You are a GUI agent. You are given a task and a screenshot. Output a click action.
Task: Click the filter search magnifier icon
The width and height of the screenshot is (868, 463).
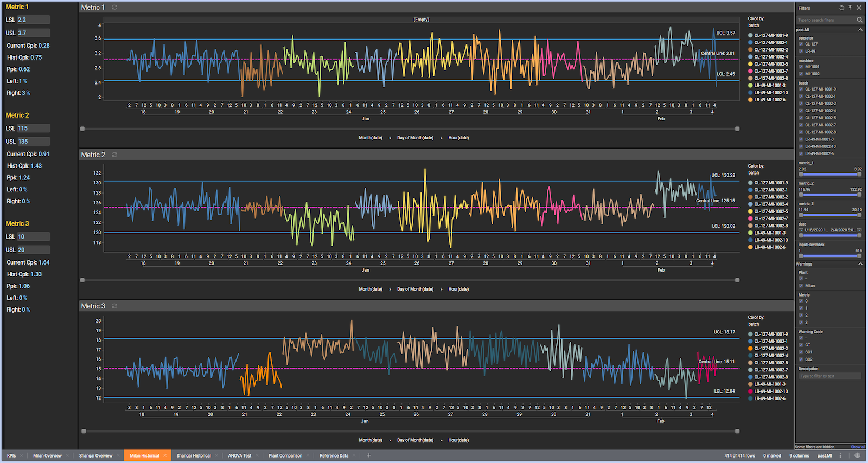click(859, 20)
